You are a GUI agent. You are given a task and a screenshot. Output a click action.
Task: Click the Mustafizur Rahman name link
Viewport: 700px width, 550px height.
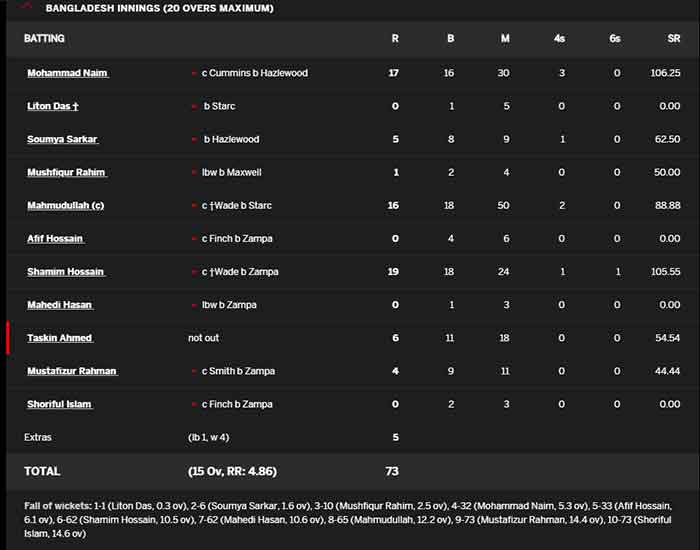72,371
